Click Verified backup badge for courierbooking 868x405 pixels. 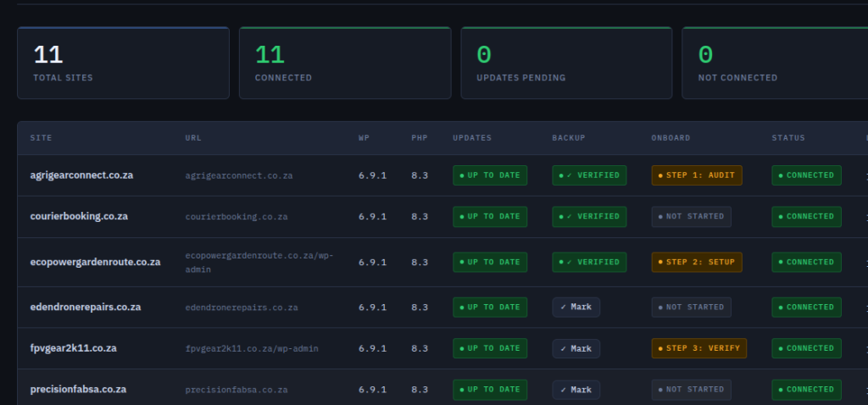pyautogui.click(x=589, y=217)
